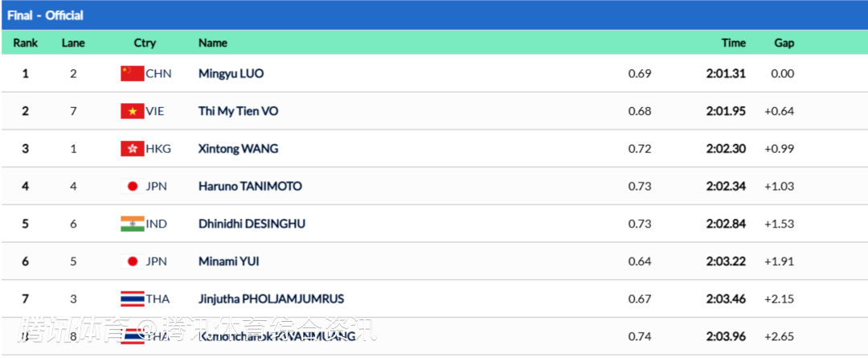Click the Hong Kong flag icon
The height and width of the screenshot is (358, 868).
coord(132,149)
